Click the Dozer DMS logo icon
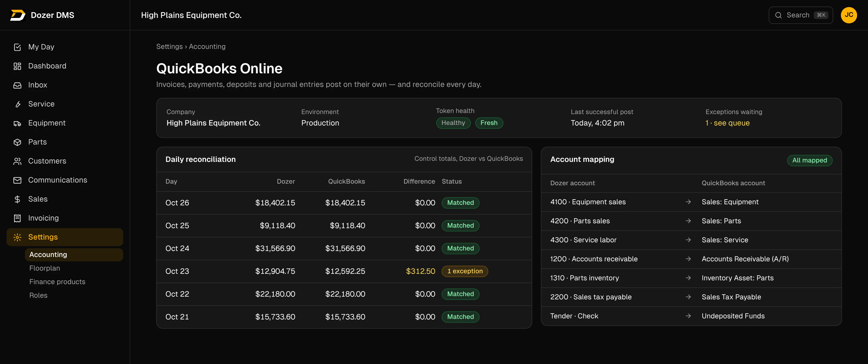Screen dimensions: 868x364 coord(18,15)
